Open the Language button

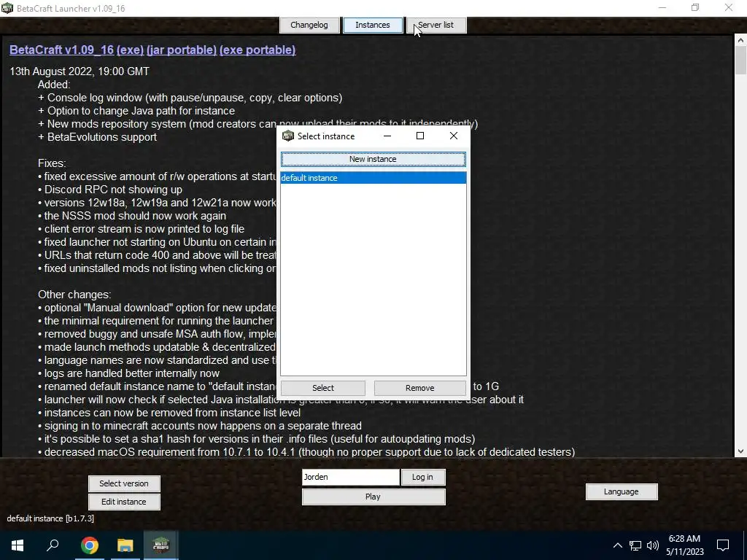622,491
